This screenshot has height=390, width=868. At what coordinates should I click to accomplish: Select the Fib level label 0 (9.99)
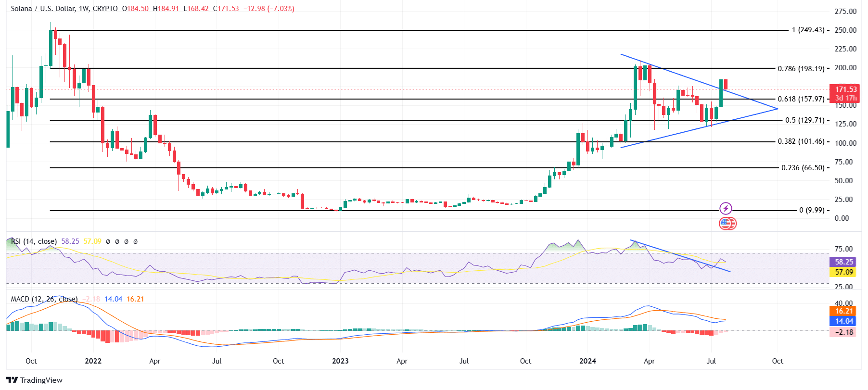point(812,210)
